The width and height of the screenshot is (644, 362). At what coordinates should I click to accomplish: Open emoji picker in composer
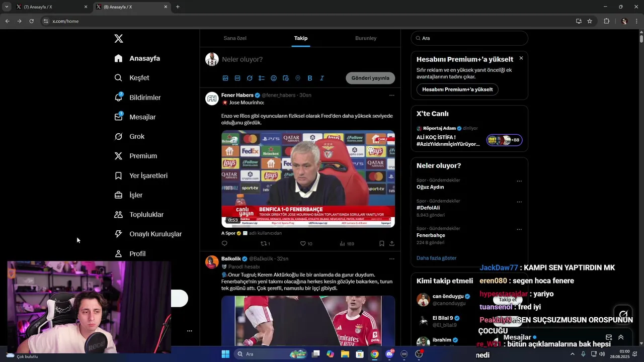coord(274,78)
